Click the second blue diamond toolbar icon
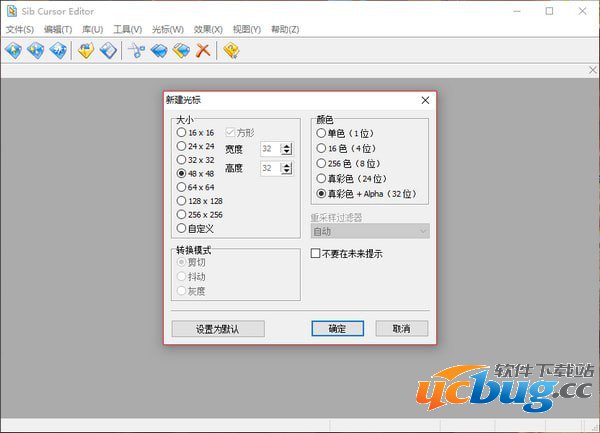 (x=36, y=50)
